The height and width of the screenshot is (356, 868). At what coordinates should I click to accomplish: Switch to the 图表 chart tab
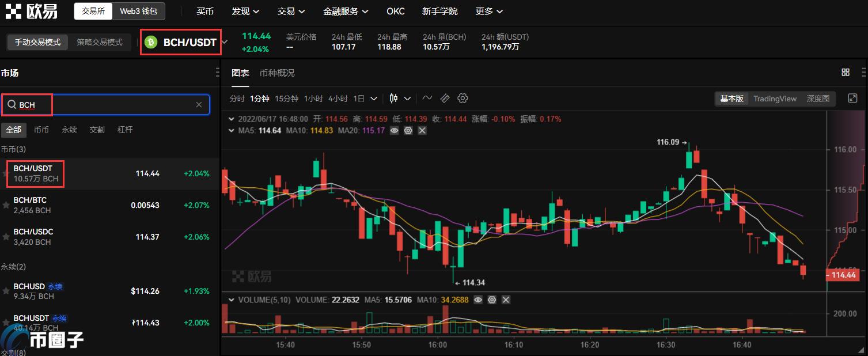coord(240,73)
